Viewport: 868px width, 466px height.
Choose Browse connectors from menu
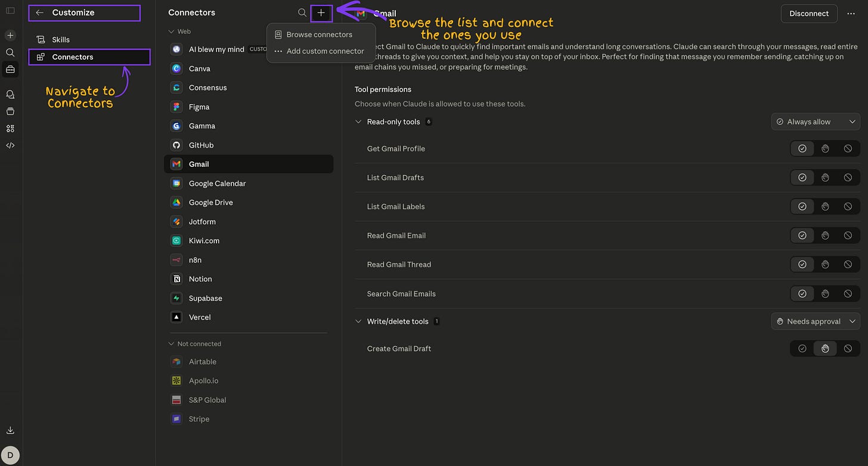click(321, 35)
